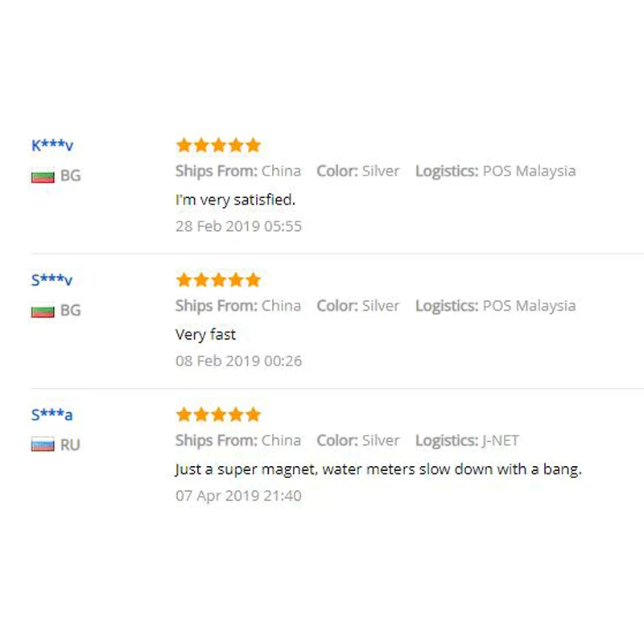Click the BG country code under S***v
Screen dimensions: 644x644
click(71, 311)
